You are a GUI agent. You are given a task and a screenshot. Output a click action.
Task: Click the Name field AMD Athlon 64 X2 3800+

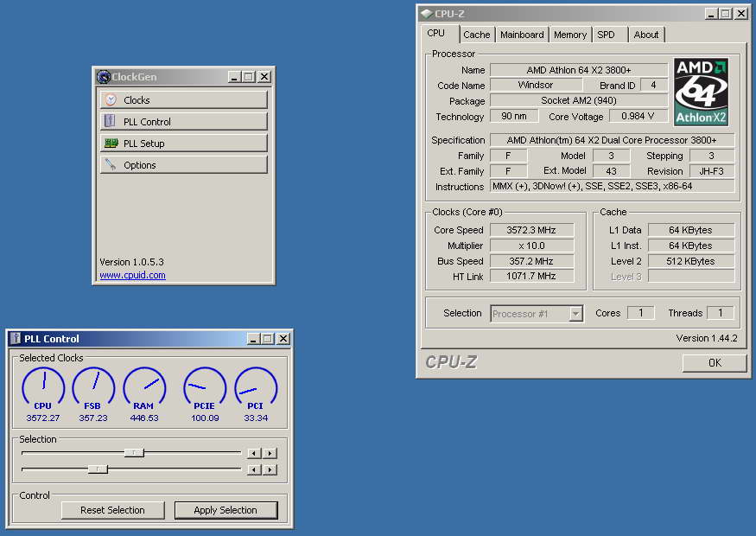(579, 70)
